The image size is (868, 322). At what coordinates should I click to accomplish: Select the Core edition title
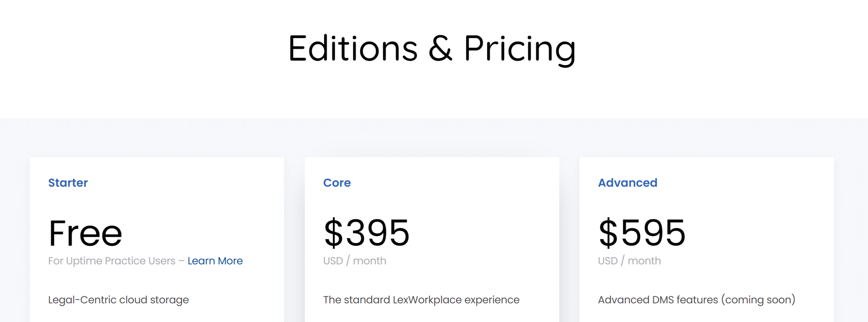tap(337, 183)
